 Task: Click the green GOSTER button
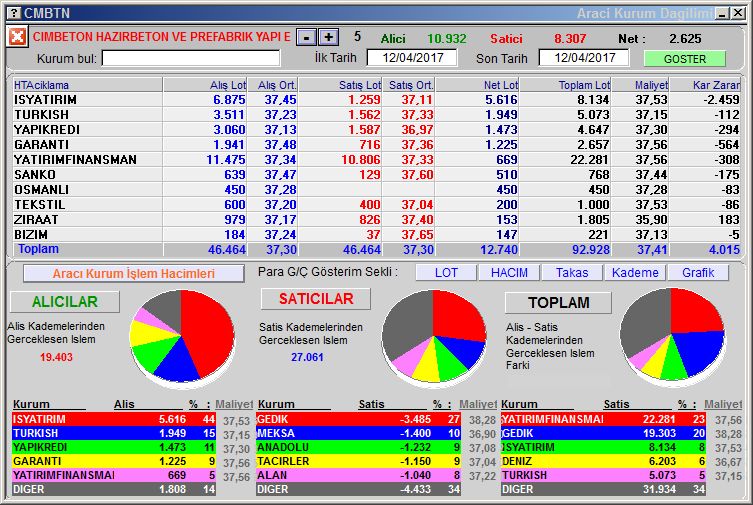tap(685, 59)
